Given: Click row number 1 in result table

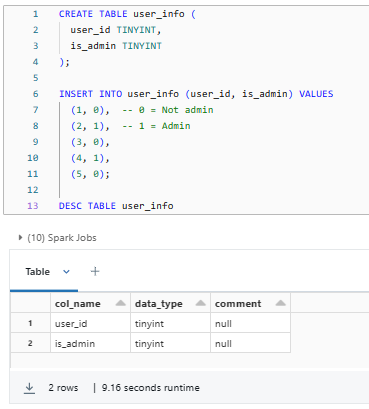Looking at the screenshot, I should (30, 323).
